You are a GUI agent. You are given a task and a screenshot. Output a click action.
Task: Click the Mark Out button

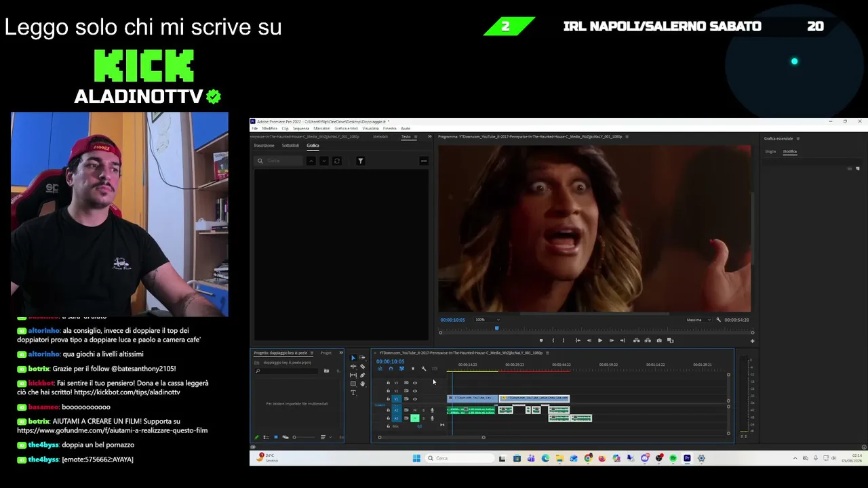click(564, 340)
